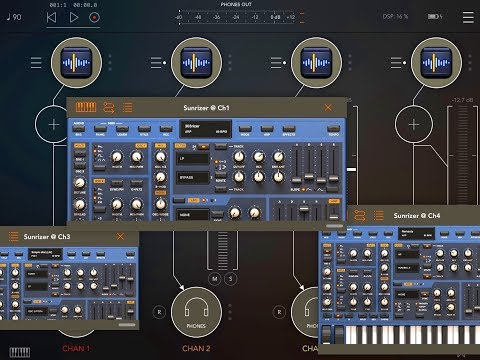The height and width of the screenshot is (360, 480).
Task: Open the tempo setting showing 90
Action: click(x=14, y=17)
